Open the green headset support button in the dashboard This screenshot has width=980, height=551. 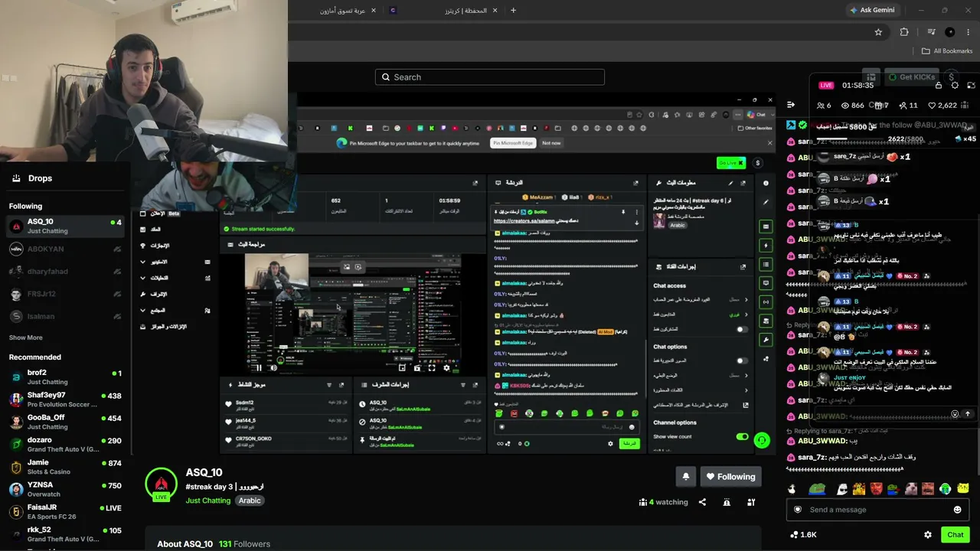761,440
